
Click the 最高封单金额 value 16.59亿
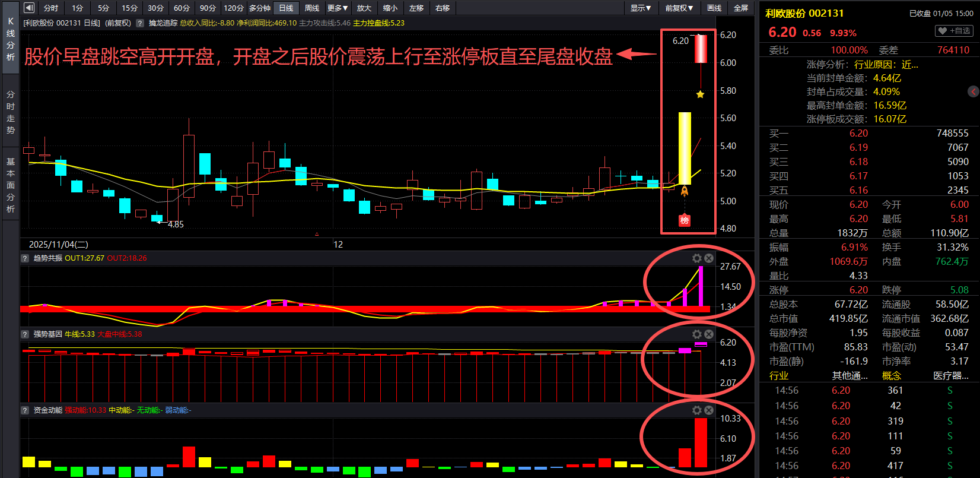coord(890,105)
